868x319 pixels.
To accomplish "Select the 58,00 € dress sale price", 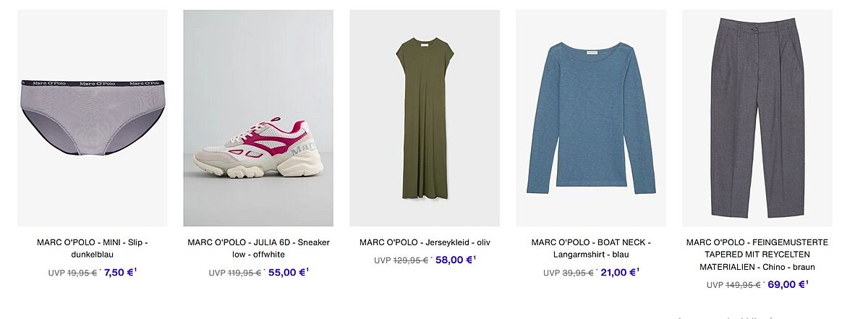I will (x=455, y=260).
